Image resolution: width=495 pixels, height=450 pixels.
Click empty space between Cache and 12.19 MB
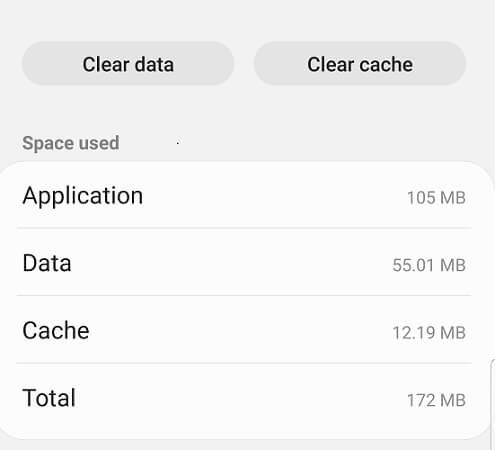pyautogui.click(x=241, y=331)
